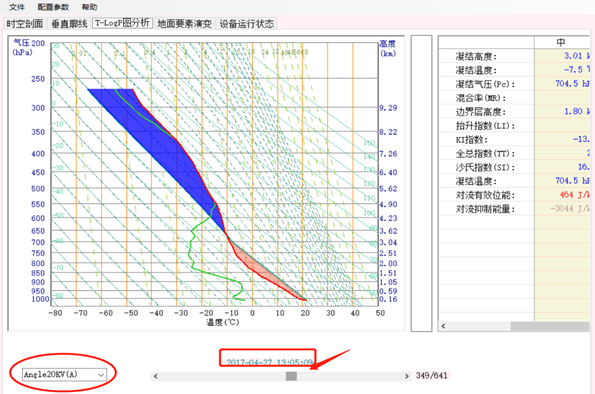
Task: Click the table horizontal scrollbar thumb
Action: (550, 326)
